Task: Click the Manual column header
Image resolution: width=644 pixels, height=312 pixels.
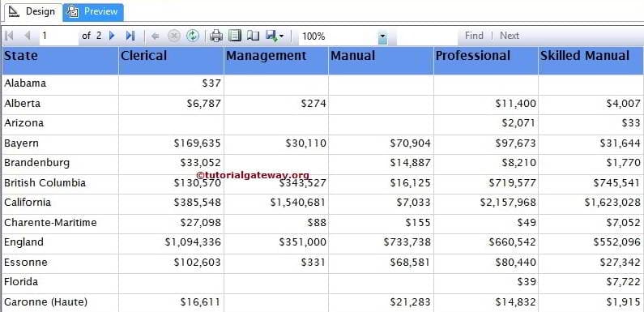Action: click(x=382, y=61)
